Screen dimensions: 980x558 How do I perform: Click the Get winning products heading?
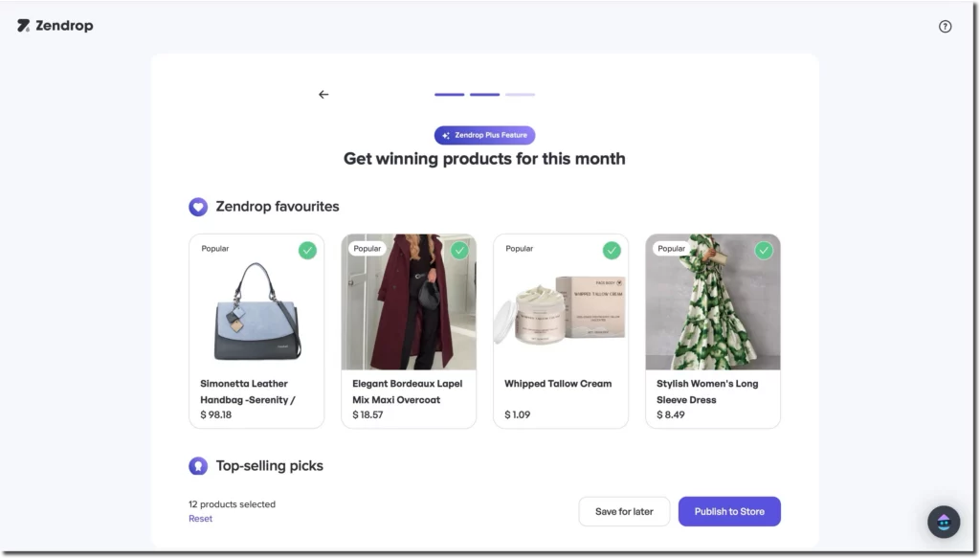tap(484, 159)
